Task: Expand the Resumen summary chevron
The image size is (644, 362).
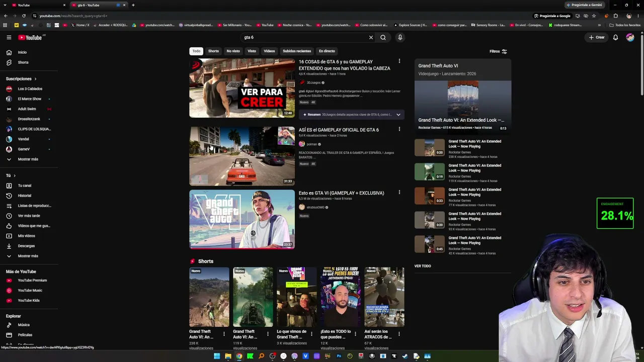Action: 398,115
